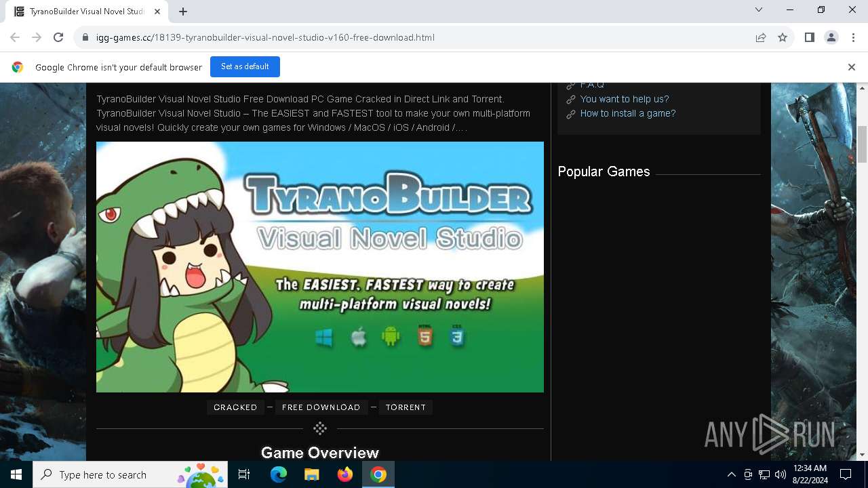
Task: Click the TyranoBuilder banner image
Action: click(320, 267)
